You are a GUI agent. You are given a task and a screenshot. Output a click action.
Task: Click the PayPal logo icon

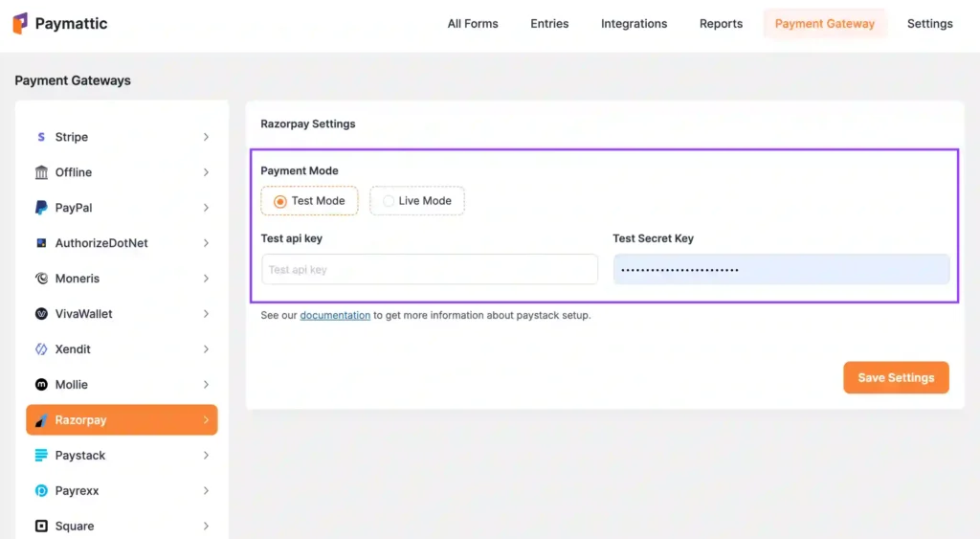pos(41,208)
